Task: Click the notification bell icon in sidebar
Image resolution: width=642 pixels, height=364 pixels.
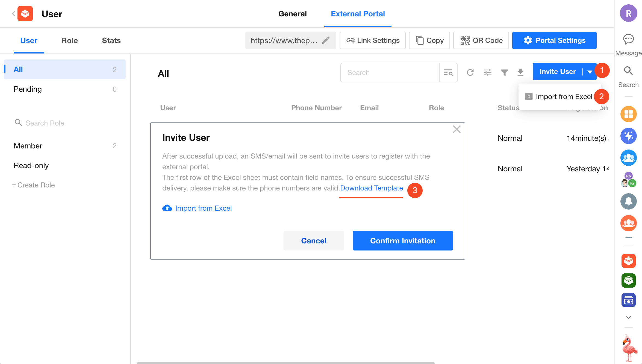Action: coord(628,201)
